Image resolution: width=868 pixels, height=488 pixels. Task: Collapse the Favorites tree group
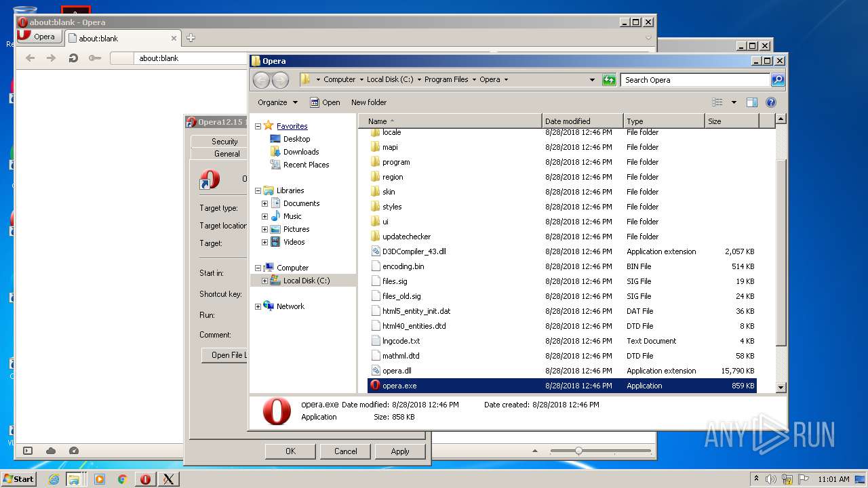point(258,126)
